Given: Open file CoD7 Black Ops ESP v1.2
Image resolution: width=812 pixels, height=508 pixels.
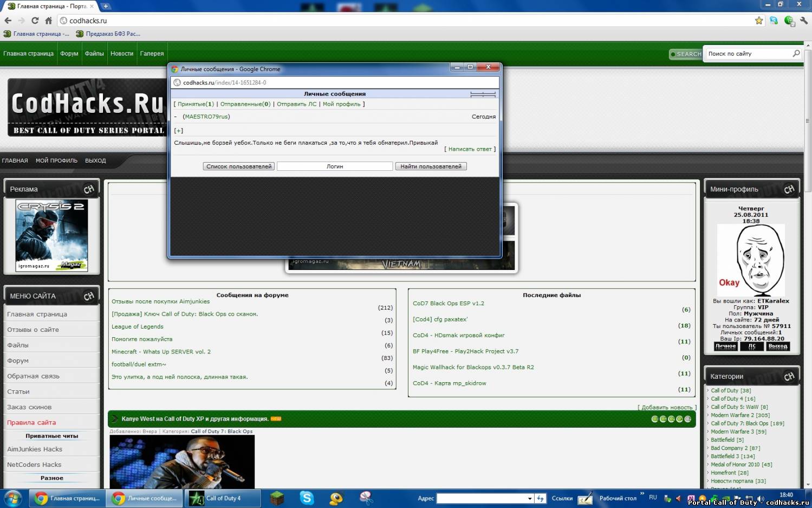Looking at the screenshot, I should 449,303.
